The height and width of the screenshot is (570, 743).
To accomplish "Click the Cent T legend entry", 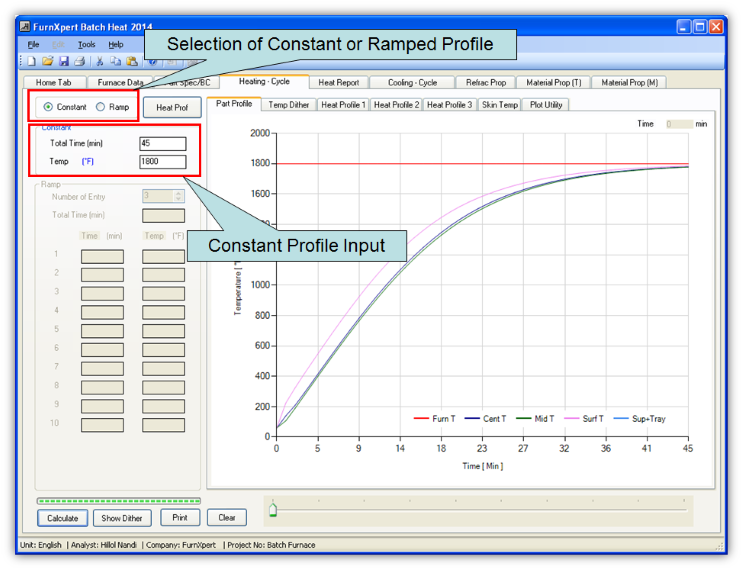I will (x=486, y=419).
